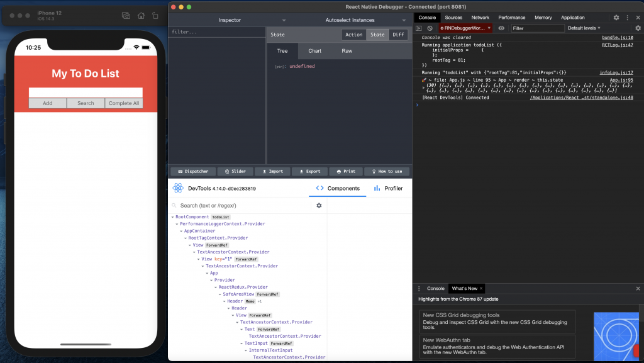Click the console Filter input field
The width and height of the screenshot is (644, 363).
pyautogui.click(x=538, y=28)
